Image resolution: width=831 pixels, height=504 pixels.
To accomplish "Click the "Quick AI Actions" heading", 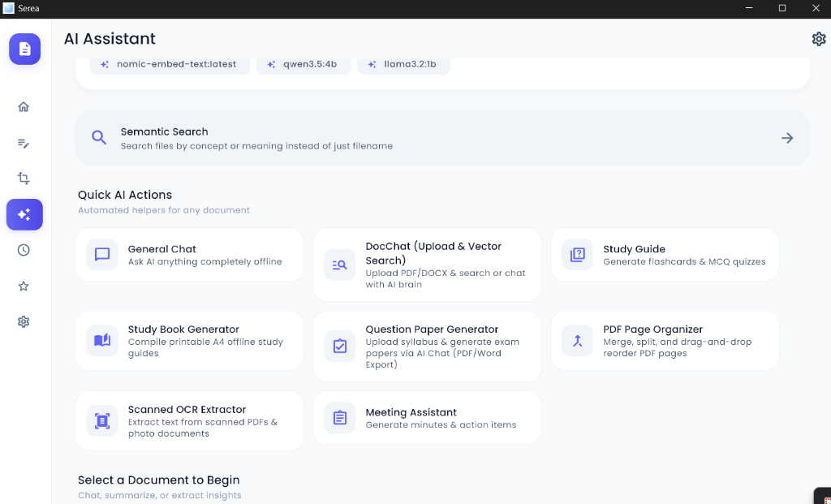I will point(125,195).
